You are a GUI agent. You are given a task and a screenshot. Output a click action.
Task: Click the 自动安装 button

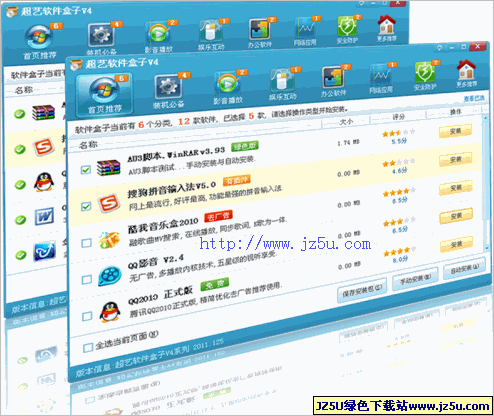click(465, 268)
